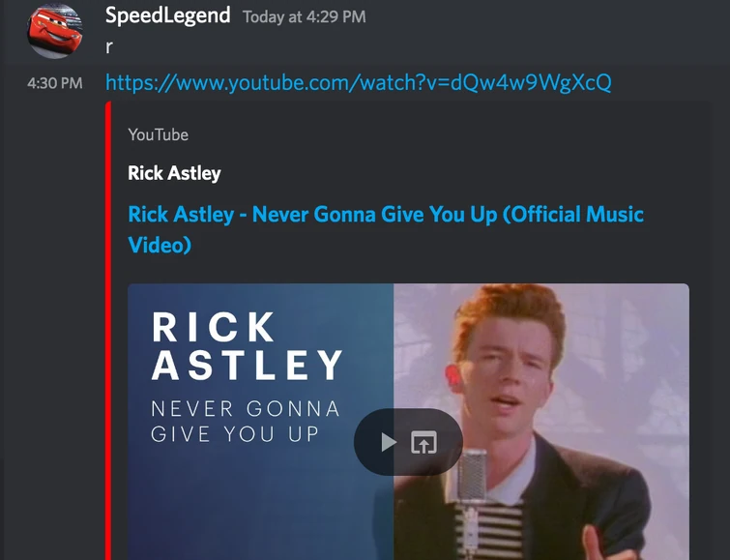This screenshot has height=560, width=730.
Task: Click the 4:30 PM message timestamp
Action: coord(55,83)
